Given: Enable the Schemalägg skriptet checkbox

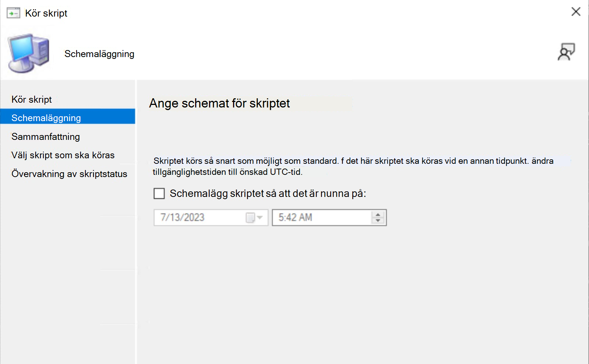Looking at the screenshot, I should (159, 194).
